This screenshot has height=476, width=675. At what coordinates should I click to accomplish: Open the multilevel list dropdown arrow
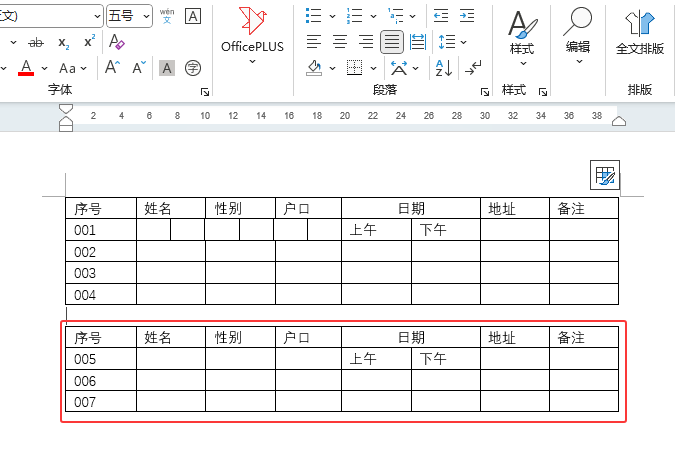click(412, 16)
